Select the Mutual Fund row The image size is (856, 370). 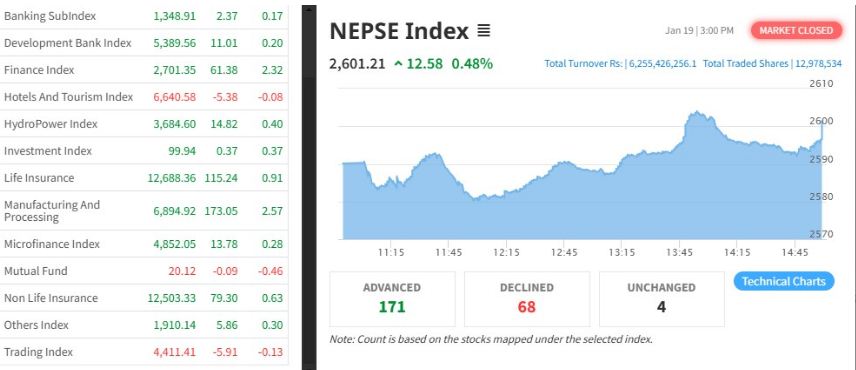tap(144, 271)
